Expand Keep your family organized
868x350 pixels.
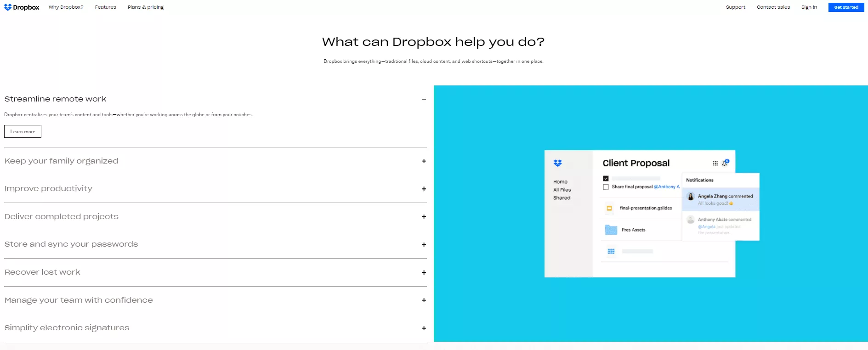click(424, 161)
